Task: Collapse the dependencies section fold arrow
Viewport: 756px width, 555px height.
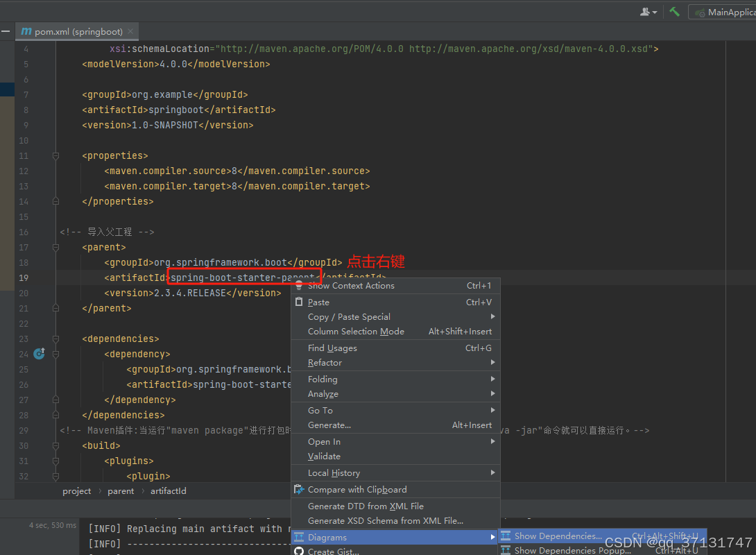Action: pyautogui.click(x=55, y=339)
